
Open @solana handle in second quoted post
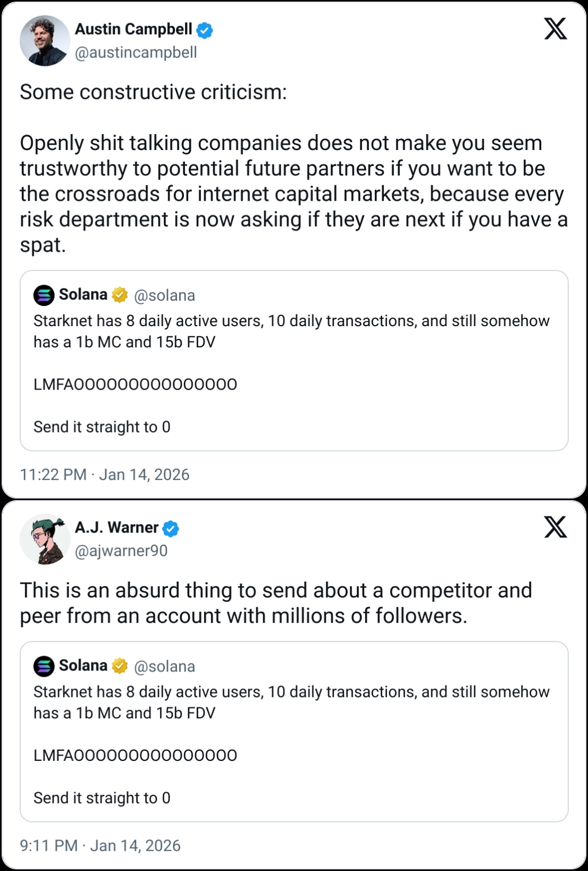(x=164, y=666)
